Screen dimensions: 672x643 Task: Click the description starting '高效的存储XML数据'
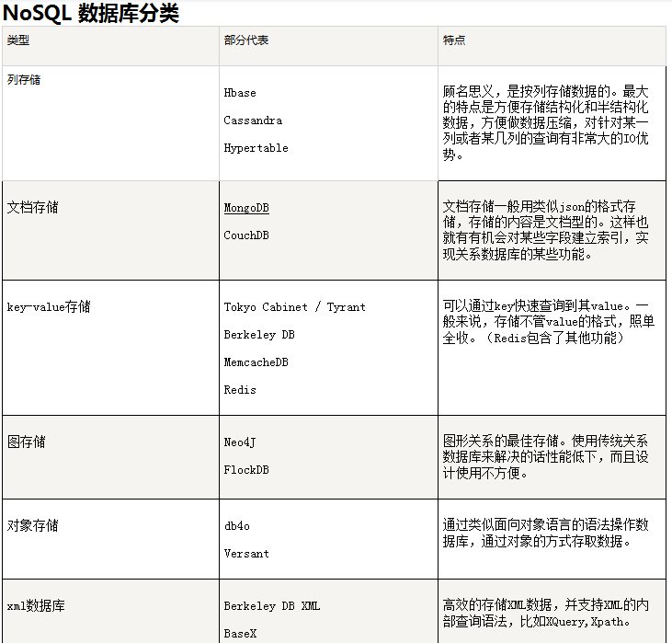545,613
